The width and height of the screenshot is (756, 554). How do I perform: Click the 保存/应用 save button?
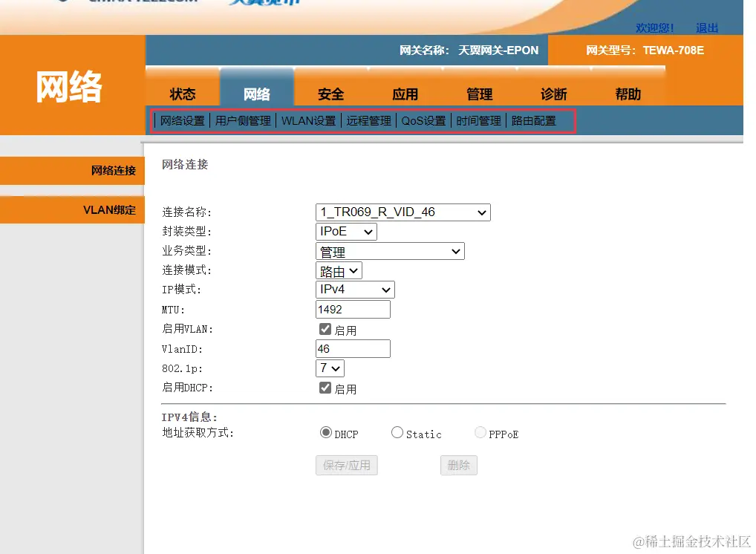346,465
